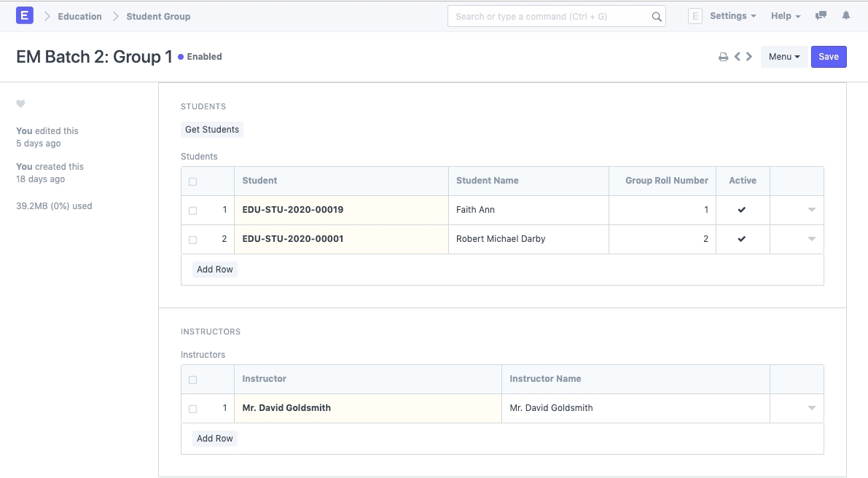Click the print icon
868x478 pixels.
pos(723,57)
